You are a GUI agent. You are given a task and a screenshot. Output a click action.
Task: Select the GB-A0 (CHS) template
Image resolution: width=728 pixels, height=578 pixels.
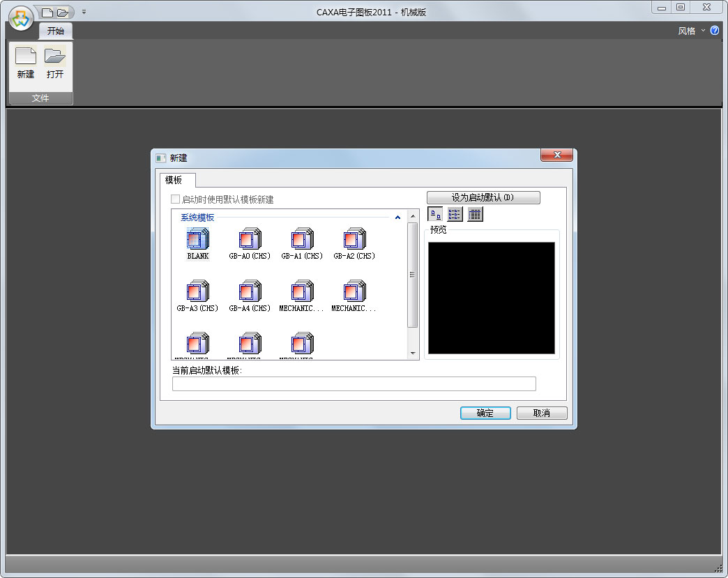(250, 244)
